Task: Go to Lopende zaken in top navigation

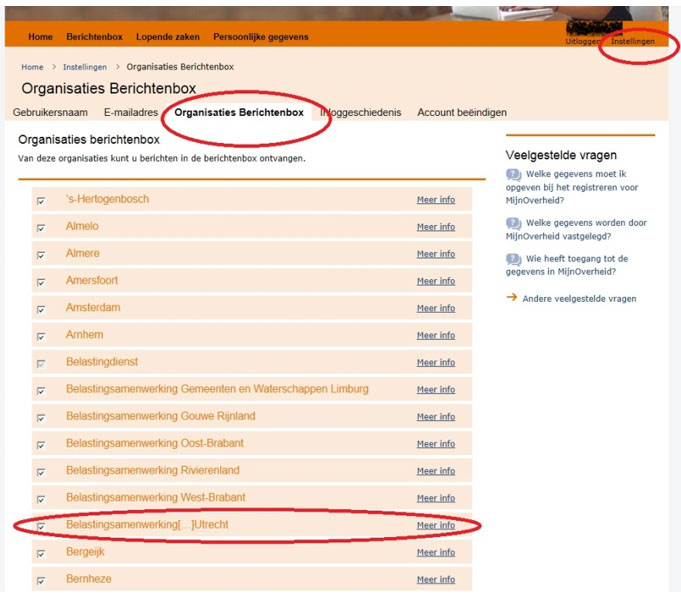Action: 167,37
